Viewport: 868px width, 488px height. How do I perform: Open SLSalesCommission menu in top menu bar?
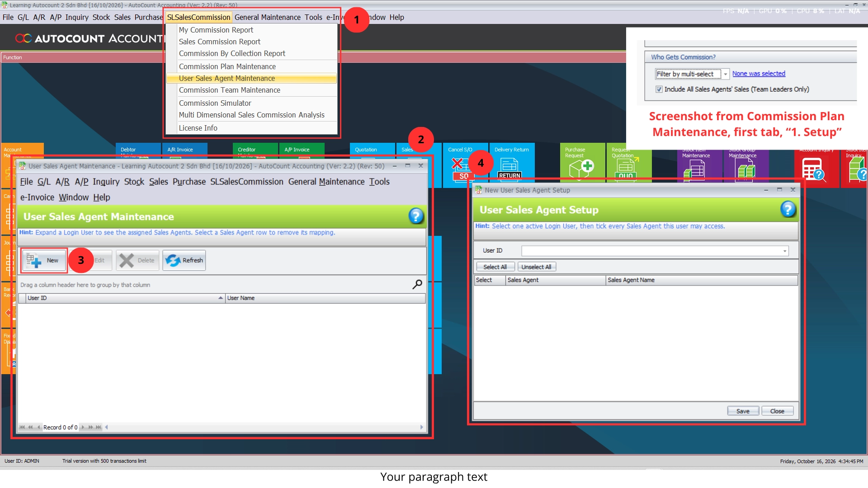coord(198,17)
